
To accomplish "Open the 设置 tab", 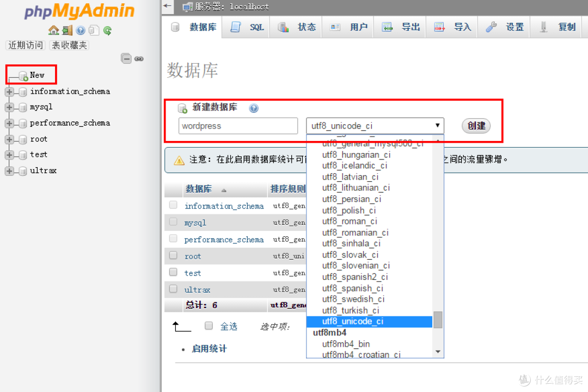I will click(x=504, y=27).
